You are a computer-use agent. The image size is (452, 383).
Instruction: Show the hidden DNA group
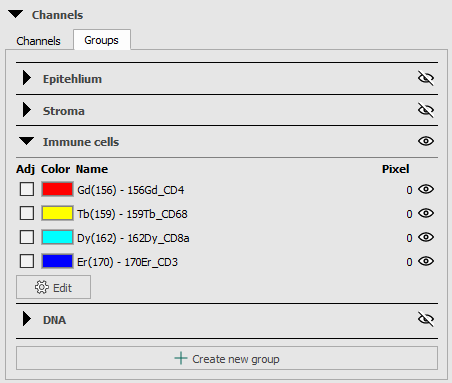pos(426,319)
